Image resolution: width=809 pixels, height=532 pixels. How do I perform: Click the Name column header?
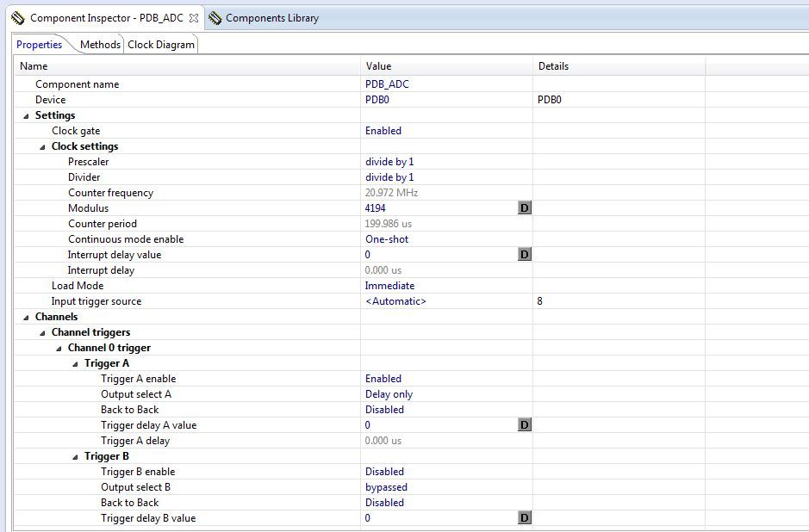tap(188, 66)
